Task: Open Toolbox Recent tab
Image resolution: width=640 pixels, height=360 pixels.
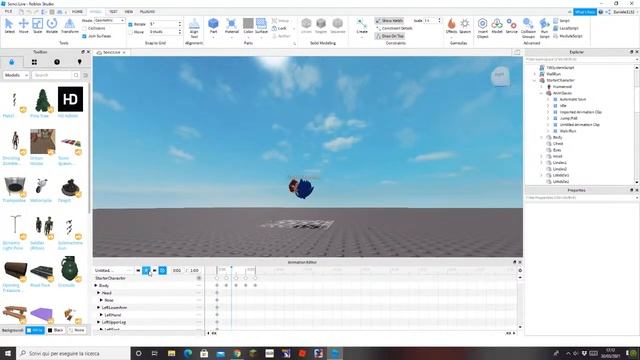Action: (x=57, y=62)
